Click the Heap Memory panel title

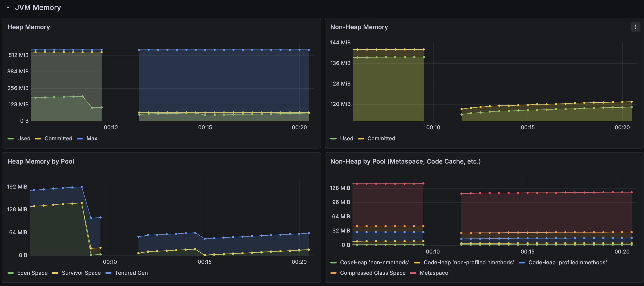coord(29,27)
